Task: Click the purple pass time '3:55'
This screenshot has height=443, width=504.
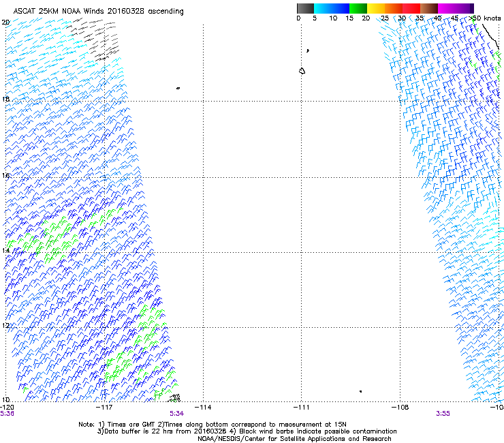Action: tap(443, 414)
